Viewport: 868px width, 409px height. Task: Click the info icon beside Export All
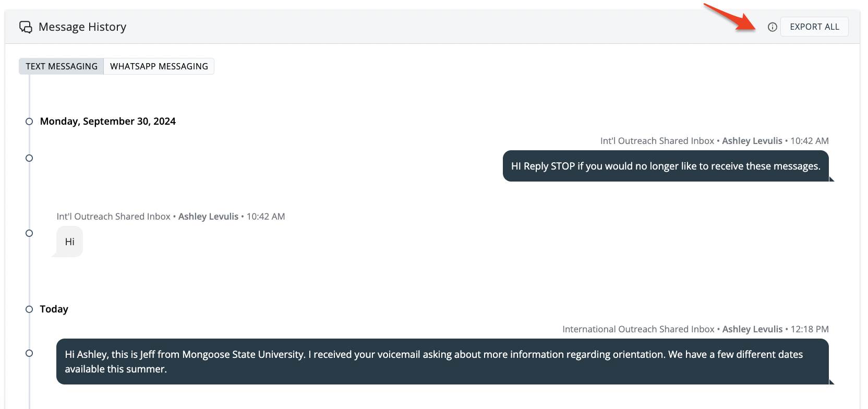[773, 27]
